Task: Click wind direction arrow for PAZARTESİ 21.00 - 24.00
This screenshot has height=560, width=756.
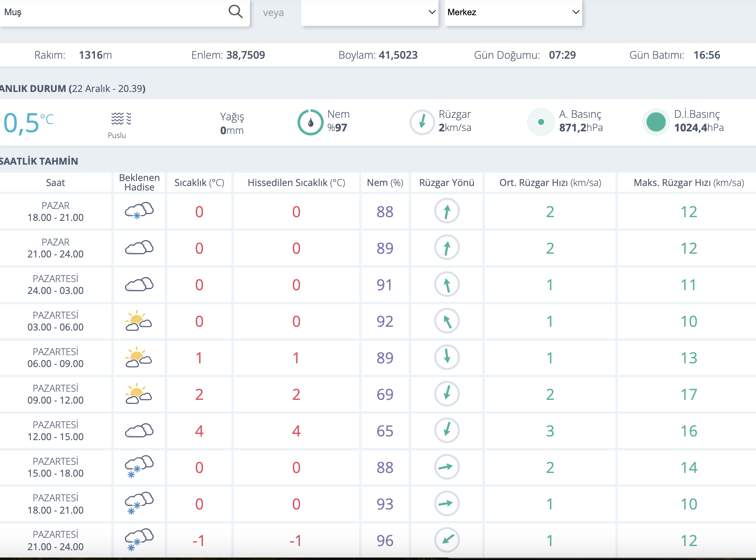Action: pos(447,540)
